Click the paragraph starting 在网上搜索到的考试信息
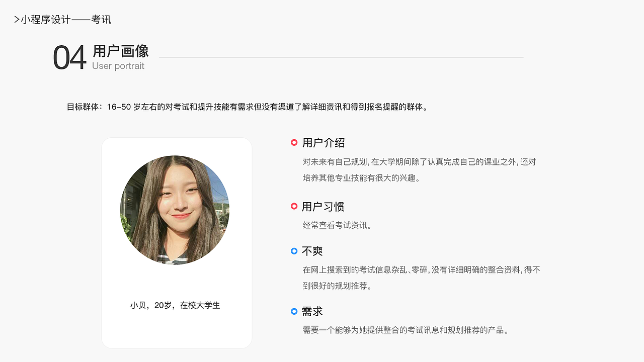The image size is (644, 362). click(422, 278)
